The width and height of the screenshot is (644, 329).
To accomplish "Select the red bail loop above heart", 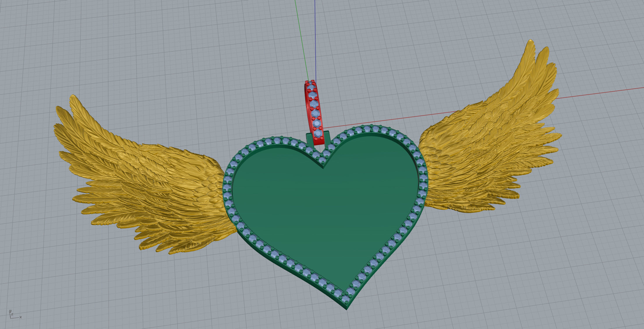I will tap(314, 113).
